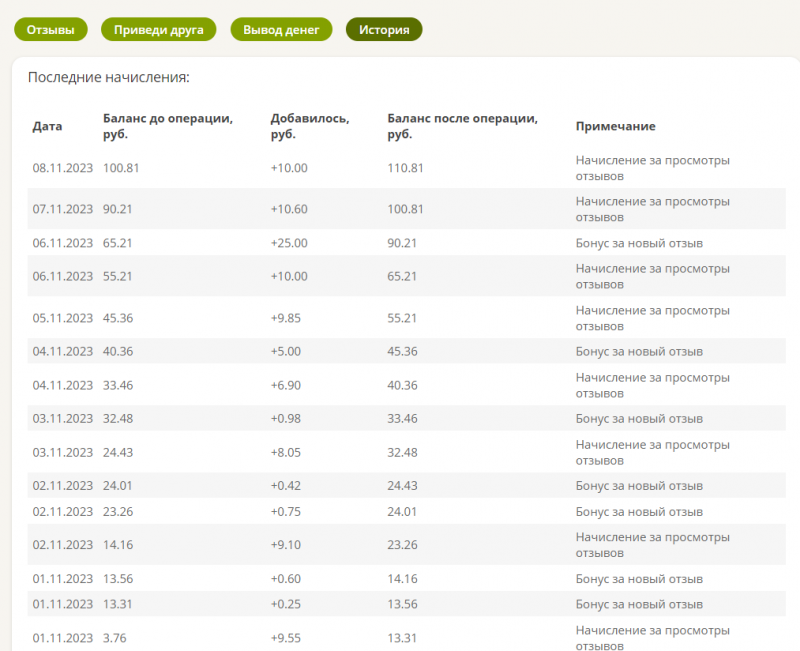800x651 pixels.
Task: Select the История tab
Action: (384, 30)
